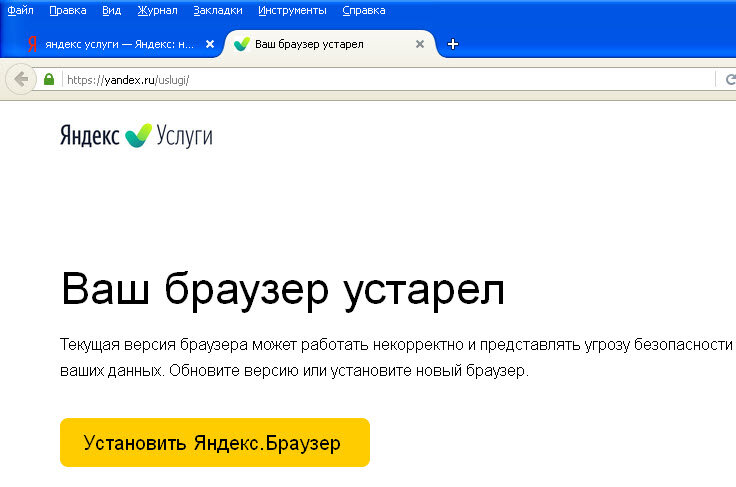Click the green padlock security icon
The width and height of the screenshot is (736, 487).
(x=49, y=79)
